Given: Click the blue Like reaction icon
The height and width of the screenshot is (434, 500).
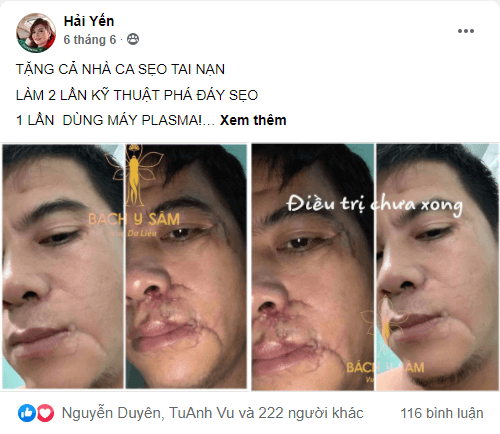Looking at the screenshot, I should pos(27,413).
